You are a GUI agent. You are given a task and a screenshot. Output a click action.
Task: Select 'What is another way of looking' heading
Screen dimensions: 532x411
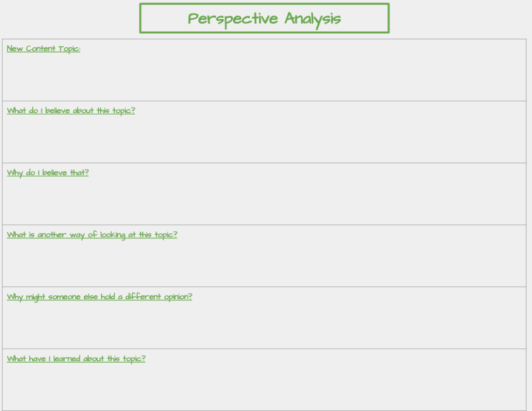coord(92,235)
